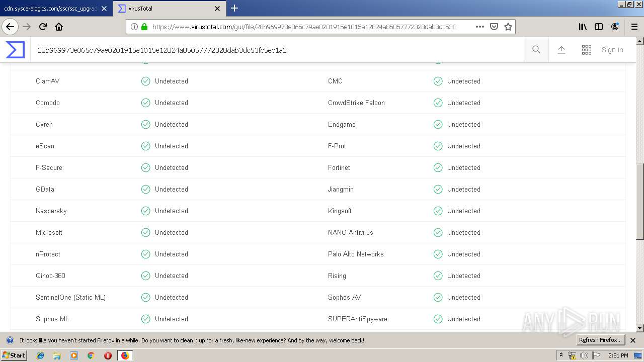Click Undetected result for F-Secure

click(172, 167)
